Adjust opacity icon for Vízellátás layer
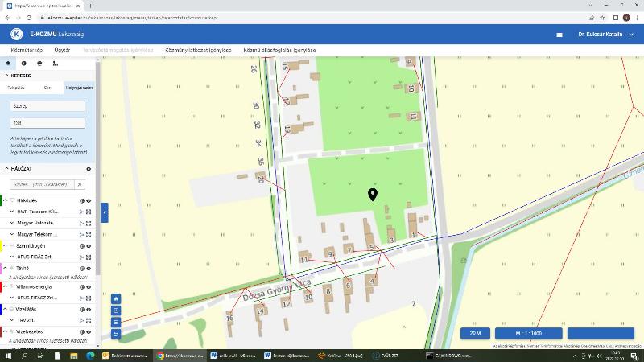 (x=82, y=310)
